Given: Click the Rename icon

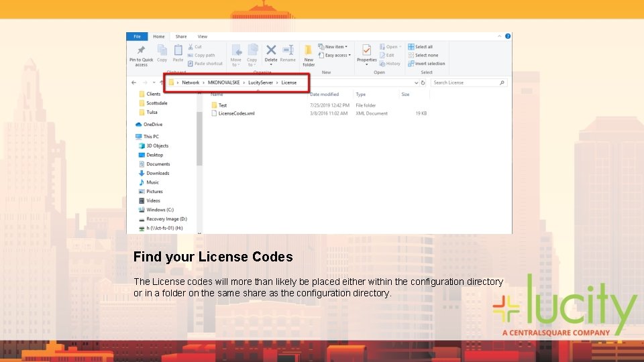Looking at the screenshot, I should [288, 50].
